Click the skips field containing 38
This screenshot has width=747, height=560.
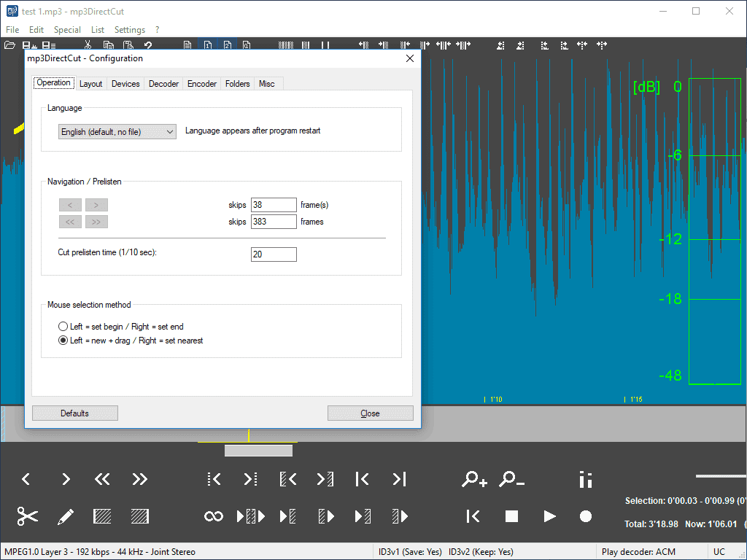tap(274, 205)
